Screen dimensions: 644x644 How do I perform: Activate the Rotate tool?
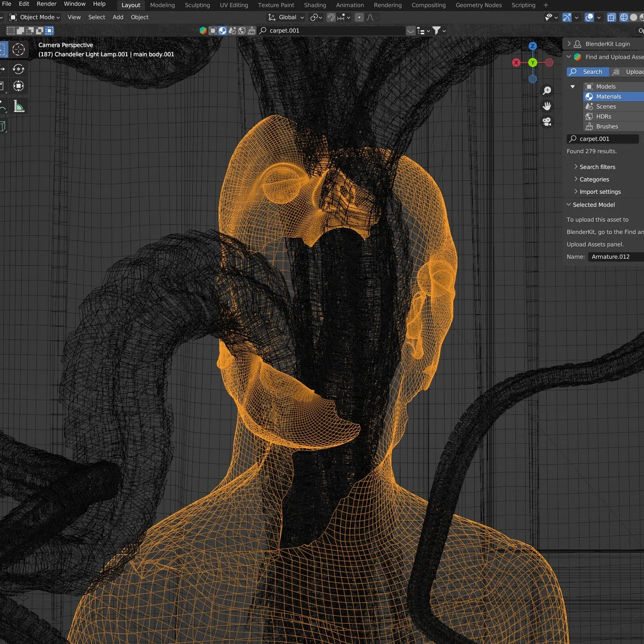[18, 69]
